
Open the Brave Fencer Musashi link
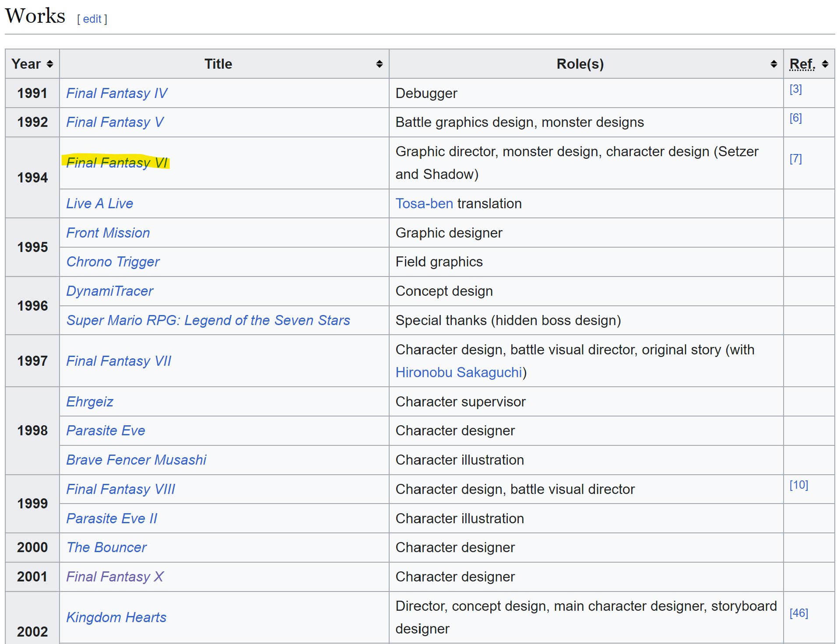point(136,460)
